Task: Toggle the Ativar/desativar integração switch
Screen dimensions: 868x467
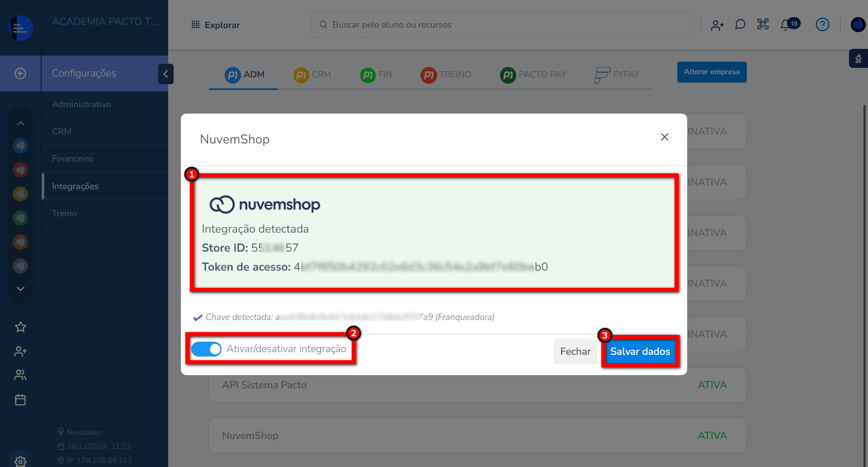Action: (206, 349)
